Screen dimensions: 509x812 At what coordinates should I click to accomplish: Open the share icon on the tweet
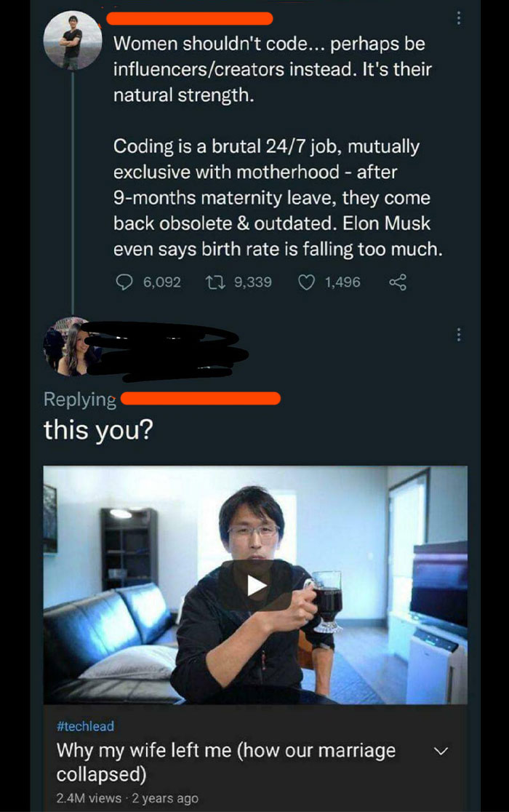[398, 282]
